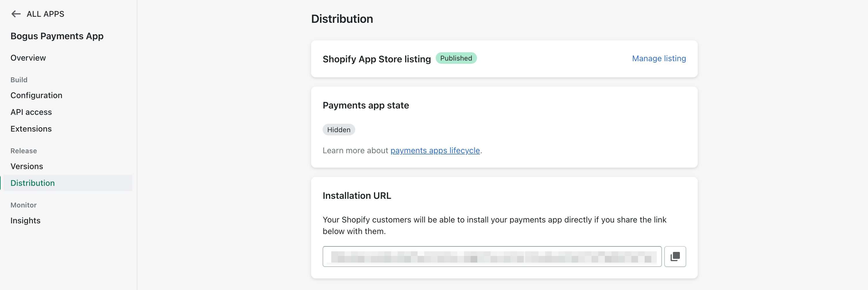The height and width of the screenshot is (290, 868).
Task: Open the payments apps lifecycle link
Action: click(435, 150)
